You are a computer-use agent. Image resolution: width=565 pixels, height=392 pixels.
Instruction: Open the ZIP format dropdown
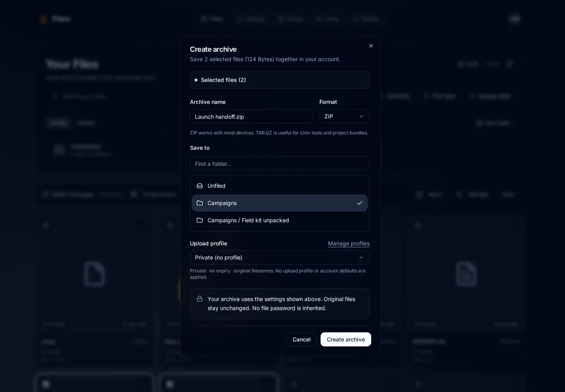tap(344, 116)
